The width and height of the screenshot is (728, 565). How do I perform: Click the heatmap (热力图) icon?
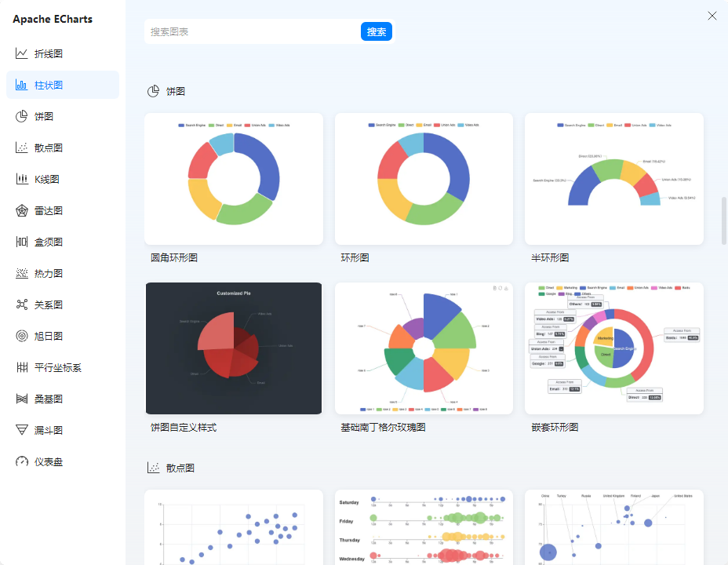[x=22, y=273]
